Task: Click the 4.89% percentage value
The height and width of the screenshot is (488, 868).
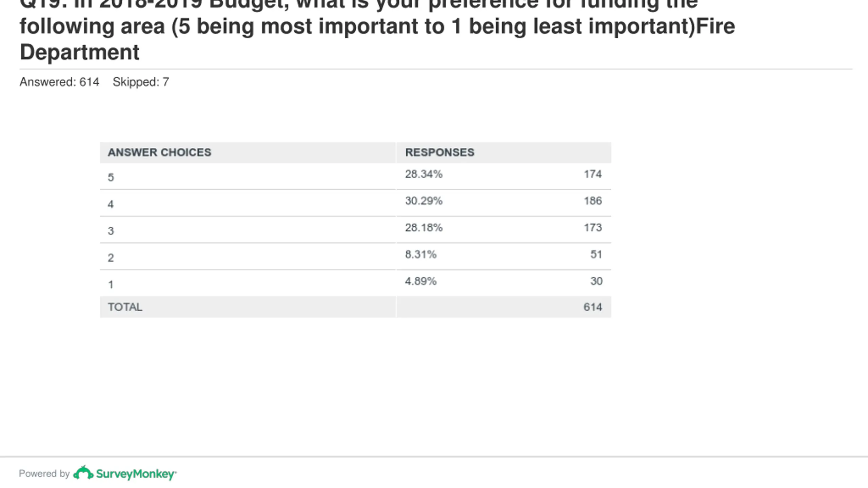Action: click(x=420, y=281)
